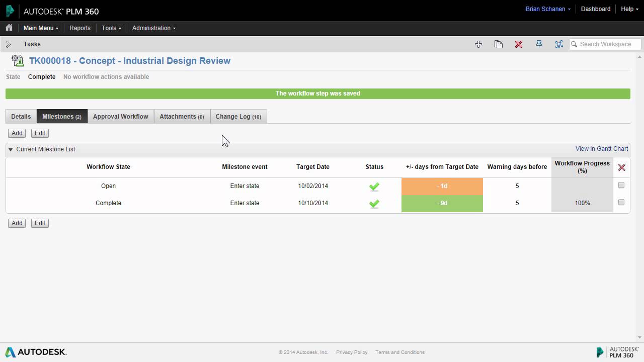Open the Administration dropdown menu
The image size is (644, 362).
tap(154, 28)
